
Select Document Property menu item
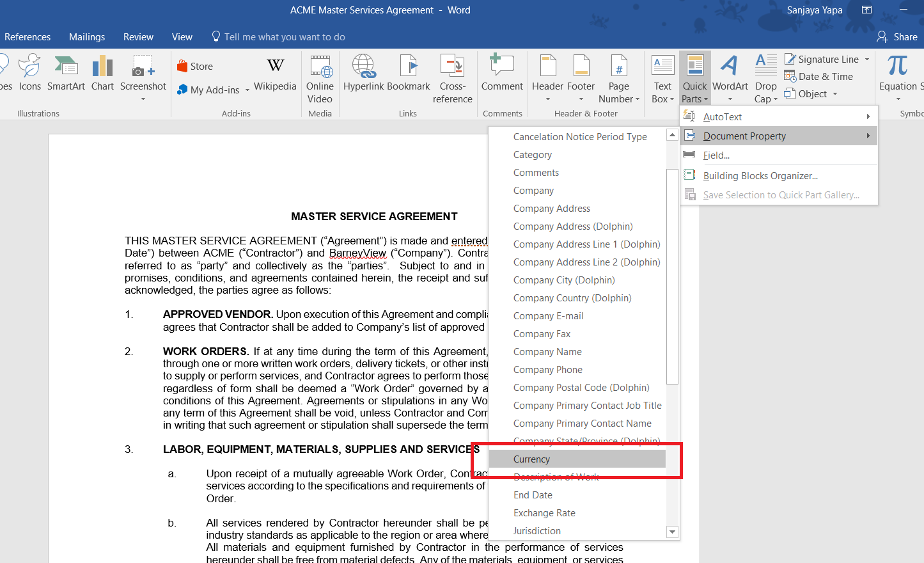coord(779,136)
